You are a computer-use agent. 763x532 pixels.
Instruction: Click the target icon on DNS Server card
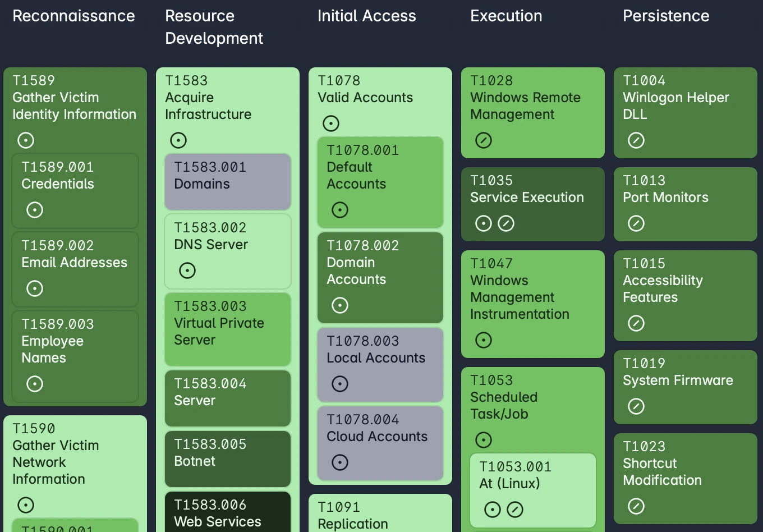(x=187, y=270)
